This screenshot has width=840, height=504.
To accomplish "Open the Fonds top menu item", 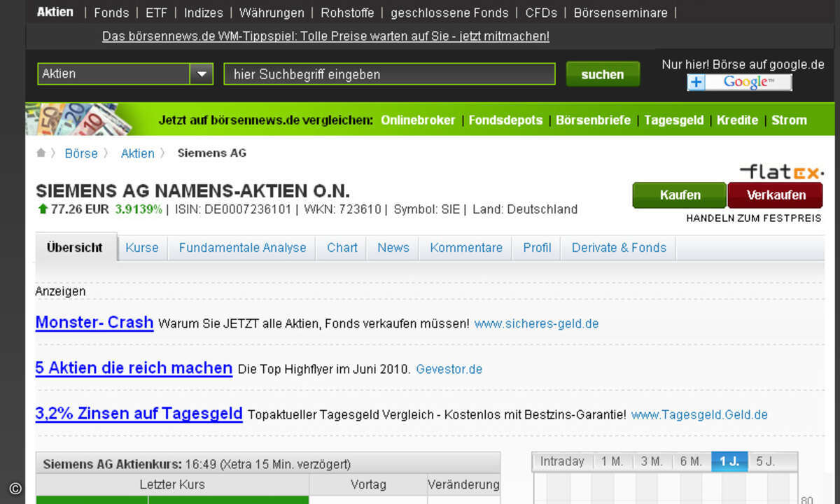I will (111, 13).
